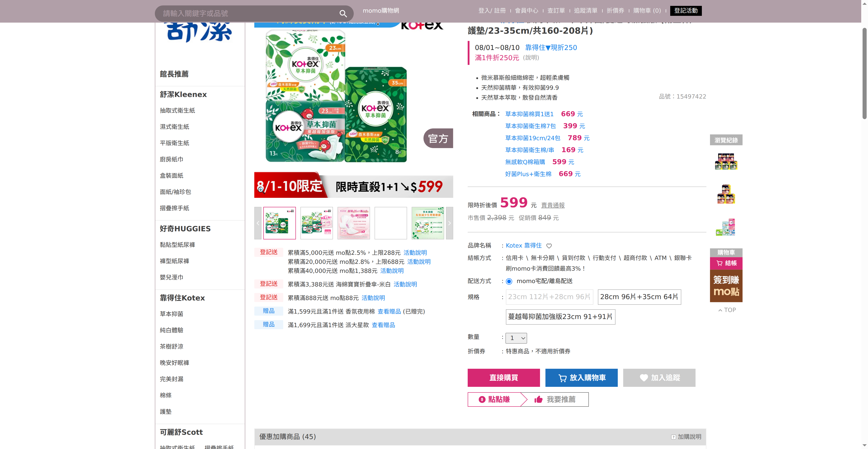Screen dimensions: 868x449
Task: Open the Kotex 靠得住 brand link
Action: point(524,246)
